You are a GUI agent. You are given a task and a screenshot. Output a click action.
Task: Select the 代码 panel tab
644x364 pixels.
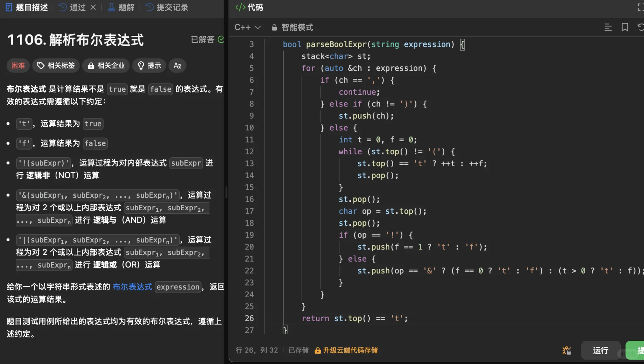point(249,7)
